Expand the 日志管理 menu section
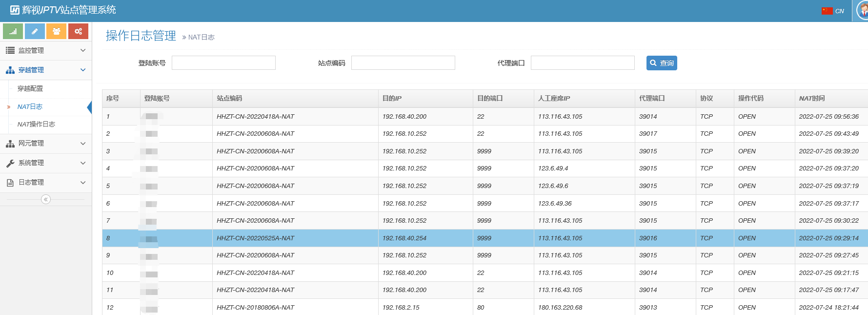Viewport: 868px width, 315px height. click(x=45, y=182)
